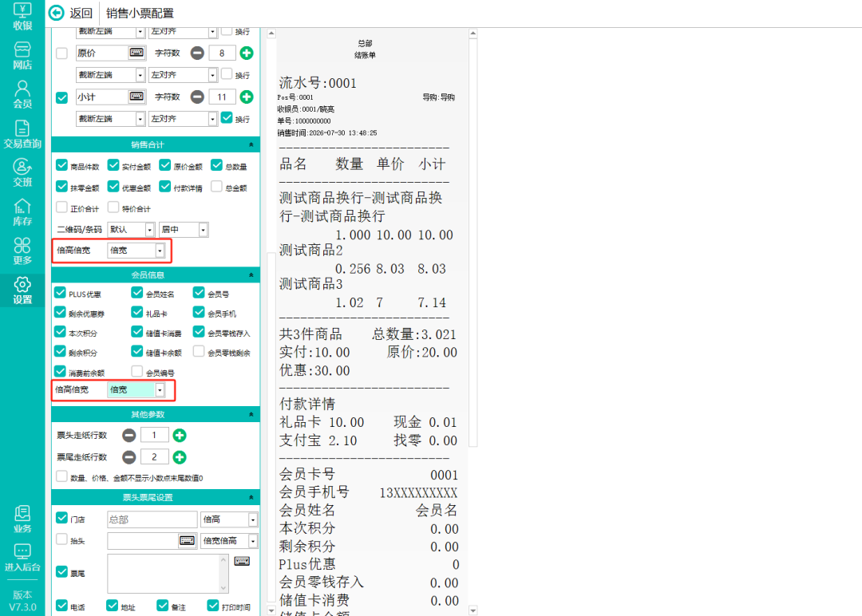862x616 pixels.
Task: Toggle PLUS优惠 checkbox
Action: click(60, 294)
